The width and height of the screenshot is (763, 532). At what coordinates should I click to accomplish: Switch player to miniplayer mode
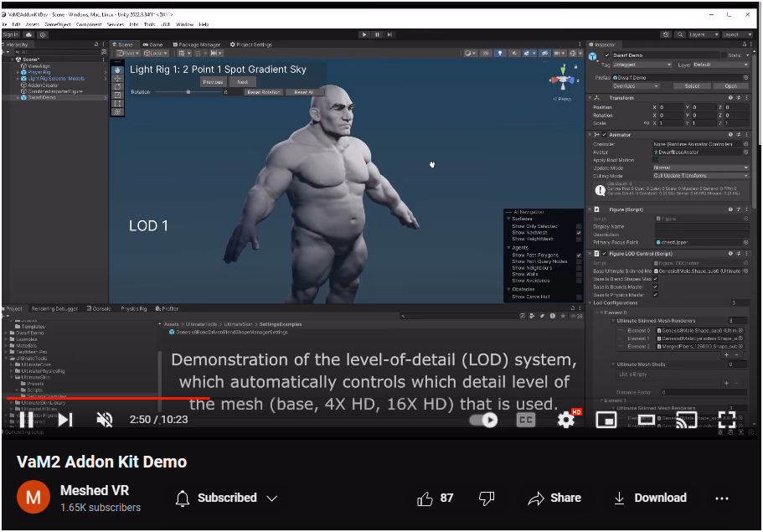606,420
